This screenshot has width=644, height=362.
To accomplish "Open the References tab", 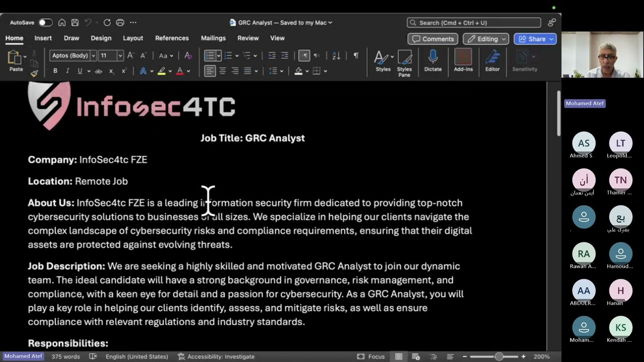I will [x=172, y=38].
